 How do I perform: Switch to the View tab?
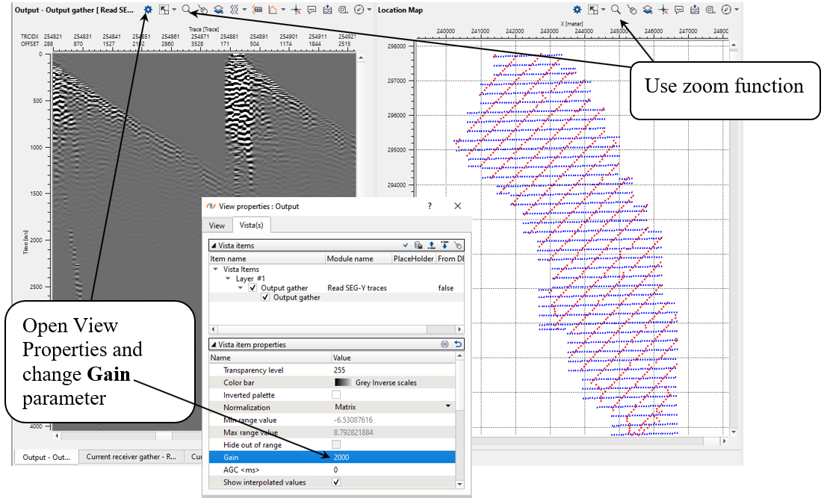point(217,225)
